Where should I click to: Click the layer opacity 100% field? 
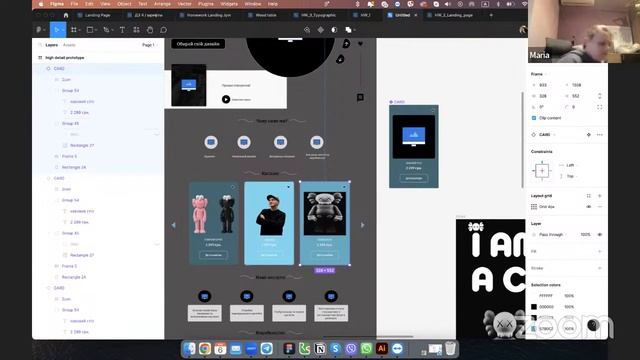coord(585,235)
